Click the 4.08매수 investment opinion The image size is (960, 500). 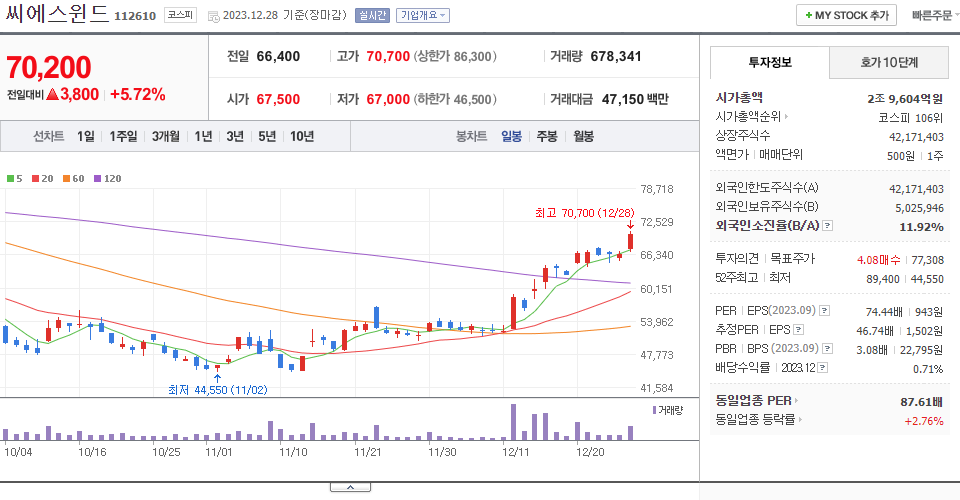[x=879, y=260]
